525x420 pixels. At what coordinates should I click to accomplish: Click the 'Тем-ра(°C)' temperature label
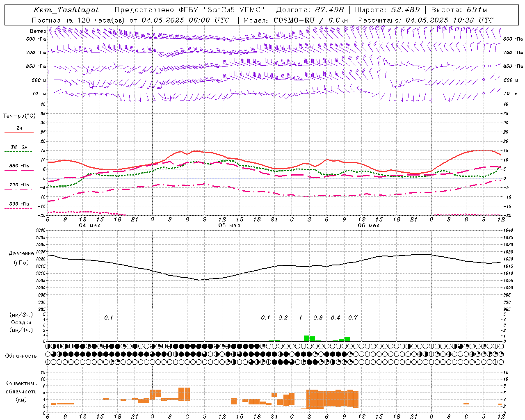click(19, 116)
